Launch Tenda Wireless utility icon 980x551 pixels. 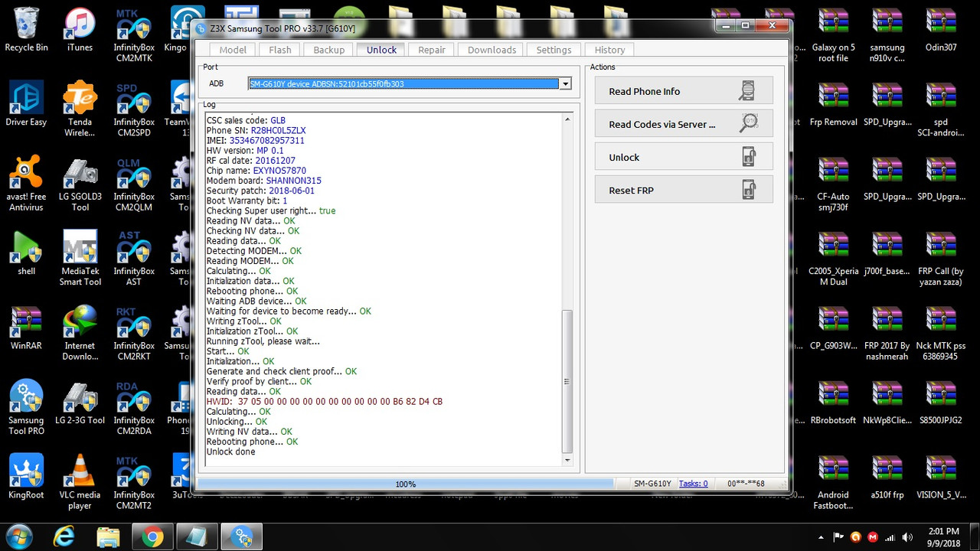[x=80, y=109]
